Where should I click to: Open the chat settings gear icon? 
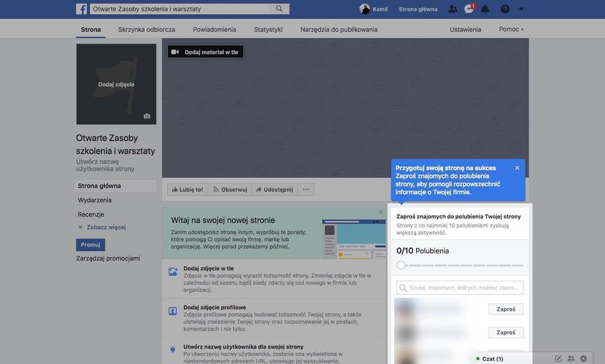point(584,359)
